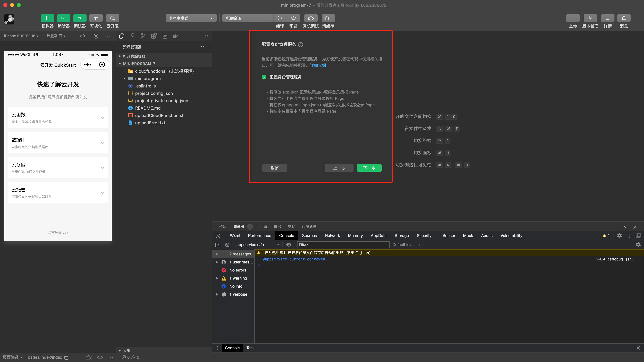Open devtools settings gear icon
Viewport: 644px width, 362px height.
point(619,236)
